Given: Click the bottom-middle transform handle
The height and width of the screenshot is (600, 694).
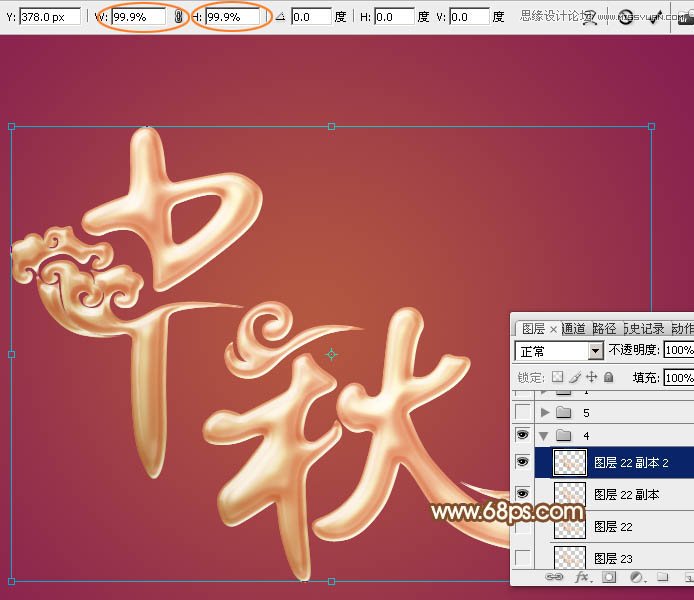Looking at the screenshot, I should 332,581.
